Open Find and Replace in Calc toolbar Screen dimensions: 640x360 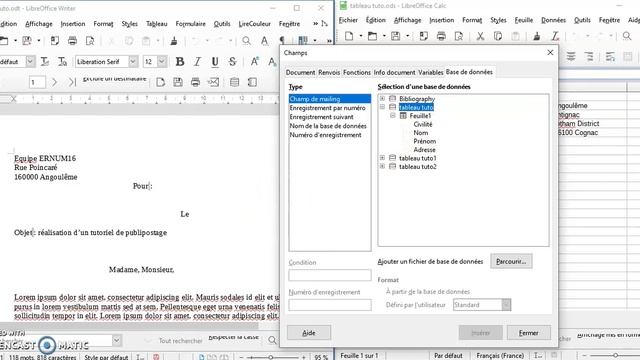pyautogui.click(x=627, y=36)
